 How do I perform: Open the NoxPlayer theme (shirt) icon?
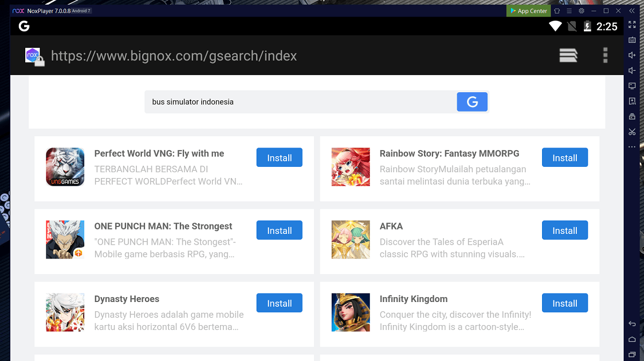coord(557,11)
